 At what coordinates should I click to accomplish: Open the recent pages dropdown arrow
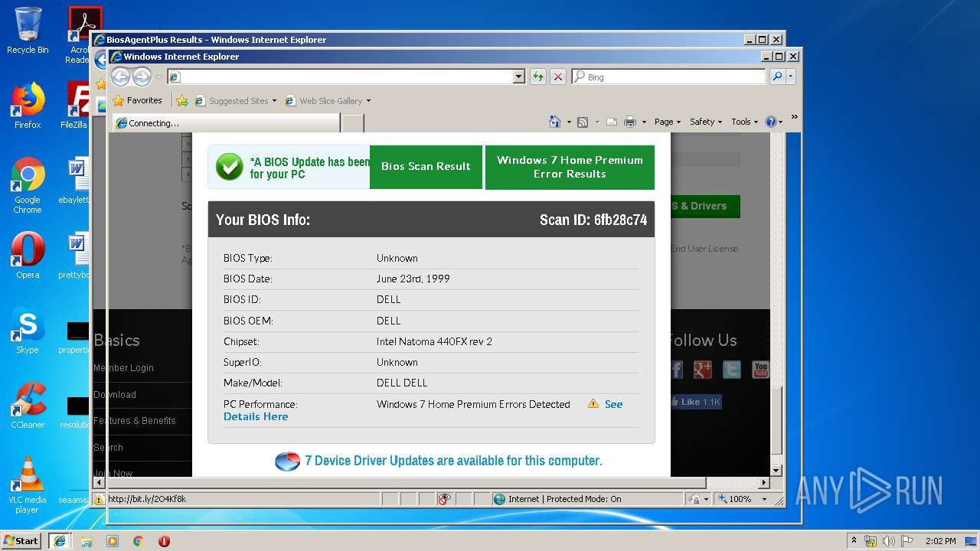(158, 77)
